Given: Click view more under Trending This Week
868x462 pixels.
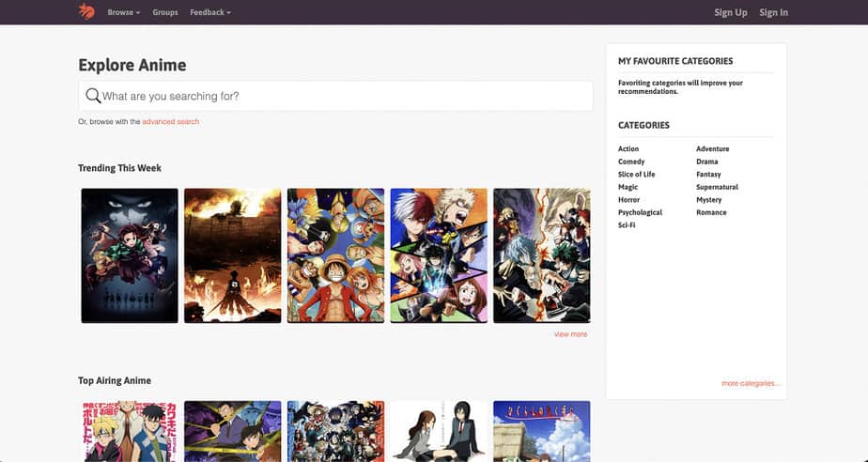Looking at the screenshot, I should pyautogui.click(x=571, y=334).
